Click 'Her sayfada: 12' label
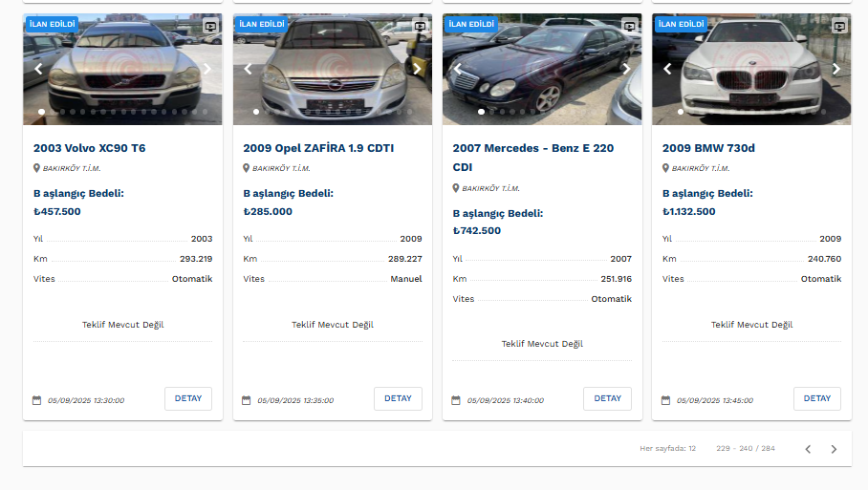 tap(667, 449)
